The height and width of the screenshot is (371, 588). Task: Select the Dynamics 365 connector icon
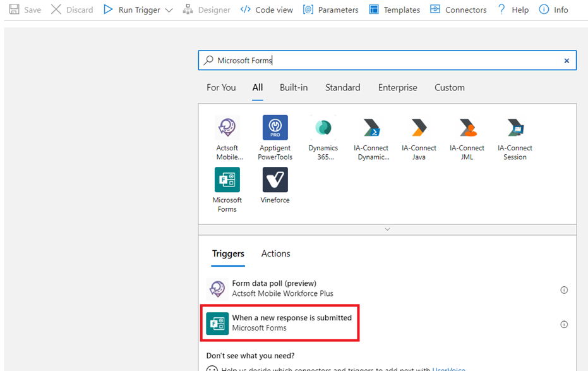(x=323, y=128)
